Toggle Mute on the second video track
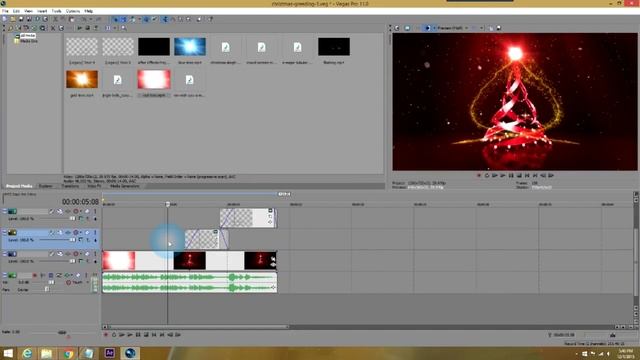 pyautogui.click(x=87, y=232)
